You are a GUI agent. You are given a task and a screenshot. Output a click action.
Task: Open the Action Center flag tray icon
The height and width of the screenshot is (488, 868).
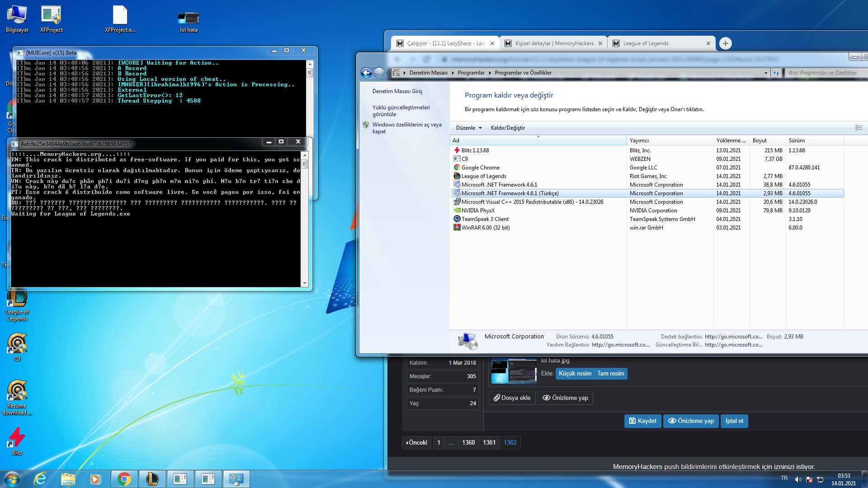[x=809, y=479]
